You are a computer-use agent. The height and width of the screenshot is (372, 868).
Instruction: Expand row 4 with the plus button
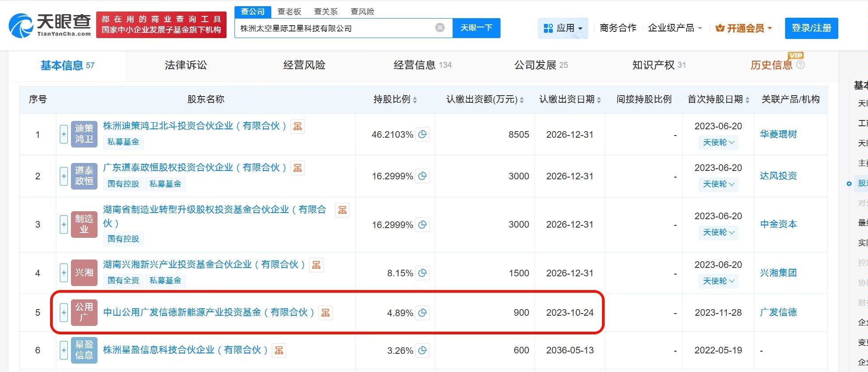pos(64,272)
